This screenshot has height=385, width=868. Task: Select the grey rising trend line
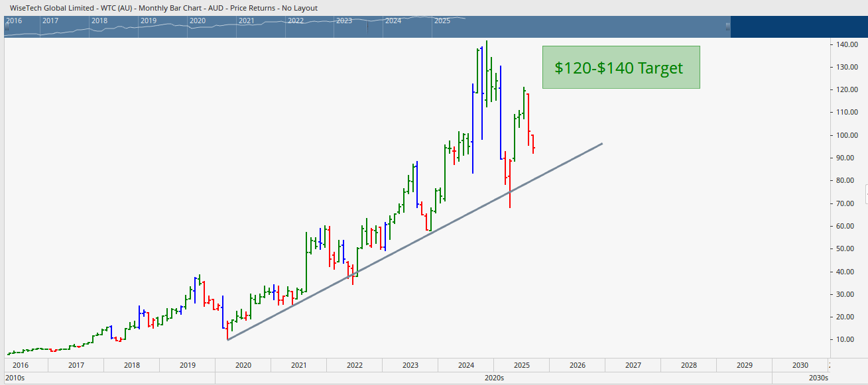(x=414, y=242)
